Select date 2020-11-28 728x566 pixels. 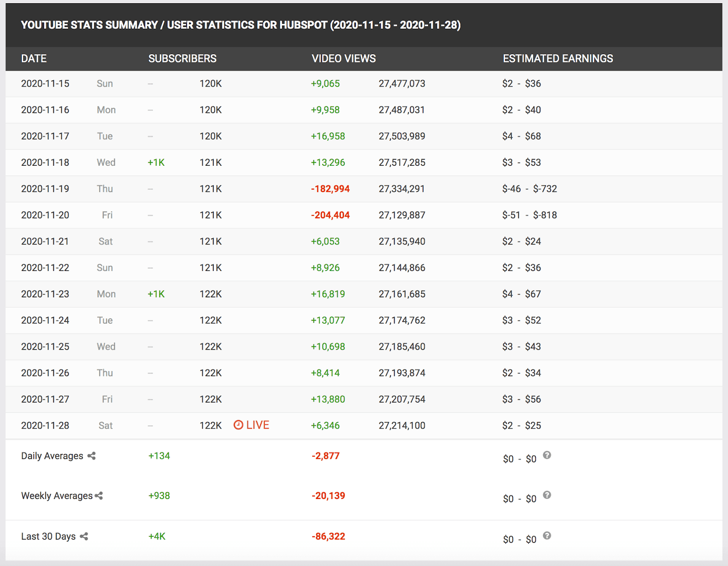(45, 426)
